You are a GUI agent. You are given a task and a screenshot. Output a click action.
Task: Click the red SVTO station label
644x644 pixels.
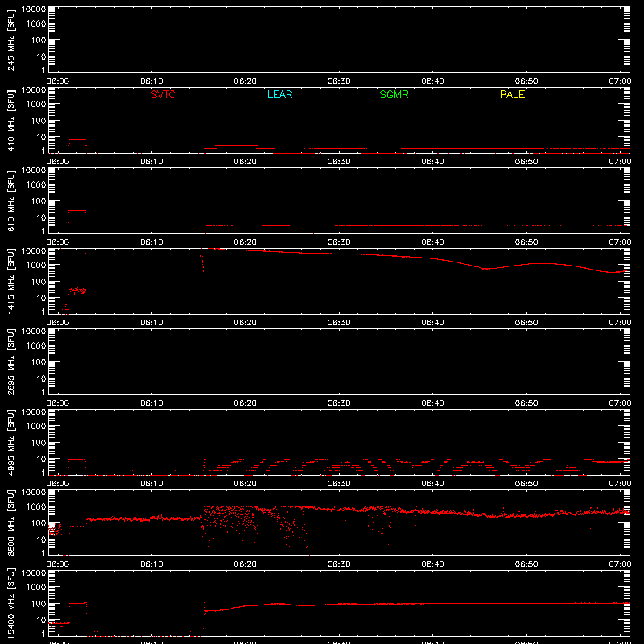[x=163, y=94]
